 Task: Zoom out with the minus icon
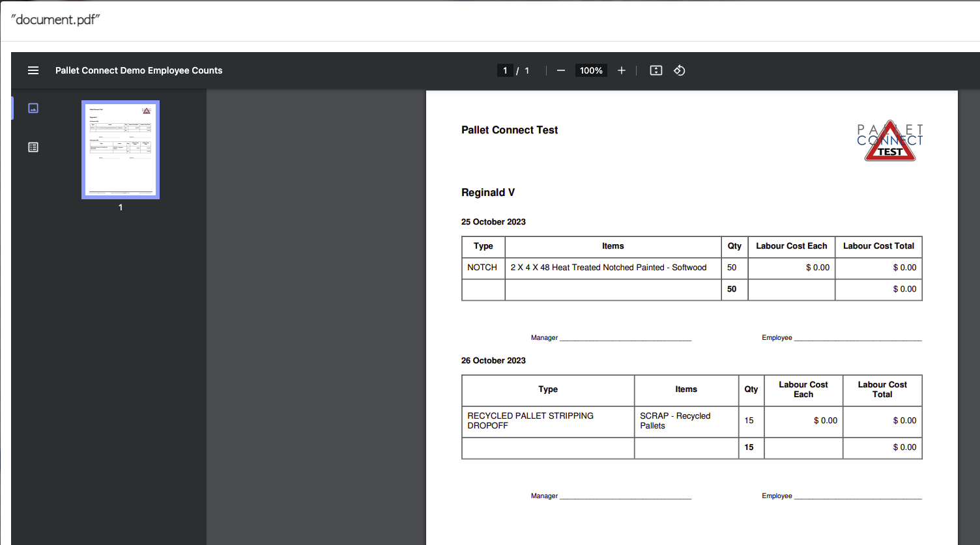tap(561, 70)
